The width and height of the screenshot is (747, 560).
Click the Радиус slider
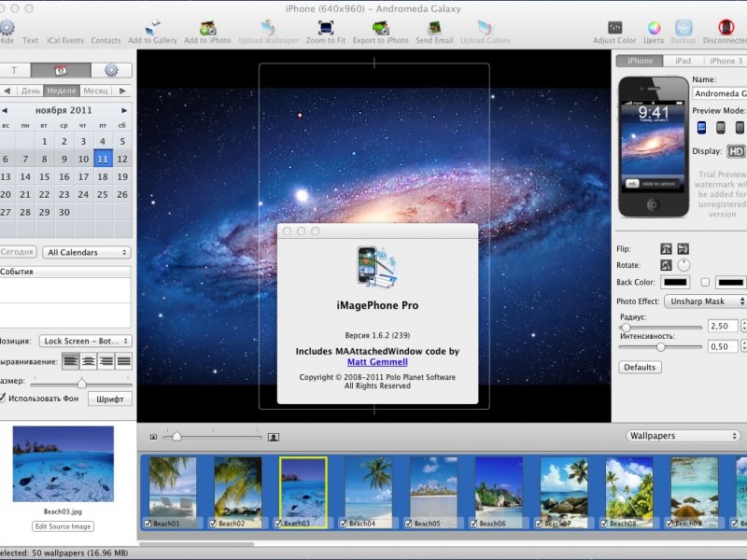coord(660,328)
